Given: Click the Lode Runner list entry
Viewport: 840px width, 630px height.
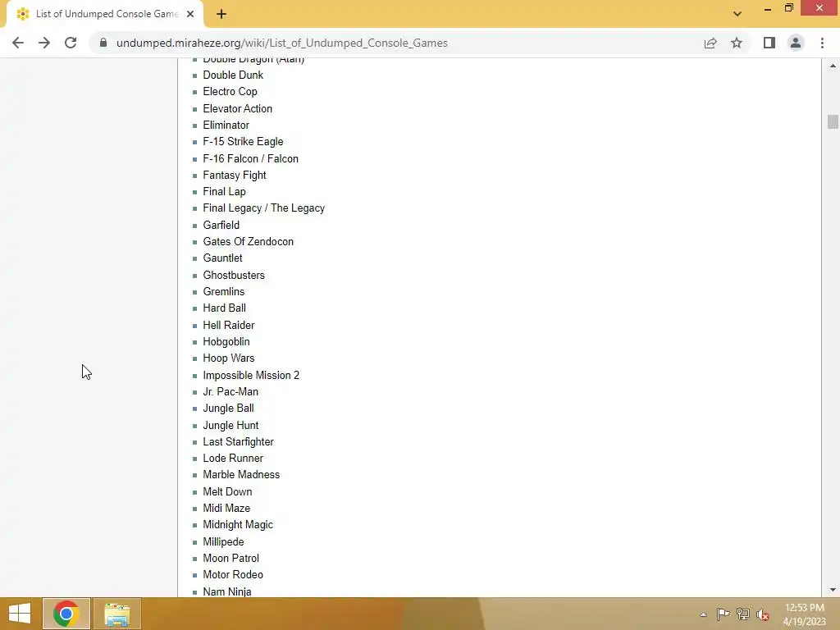Looking at the screenshot, I should tap(233, 458).
